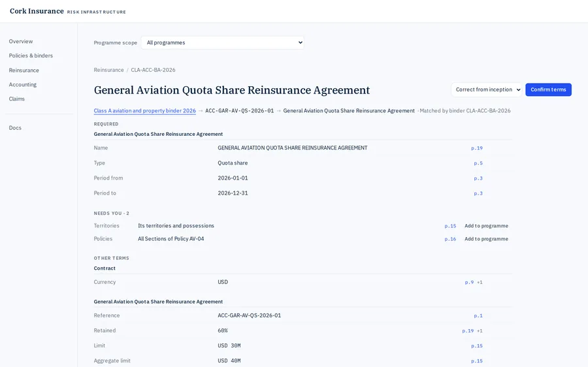Click the Confirm terms button
Image resolution: width=588 pixels, height=367 pixels.
(x=548, y=89)
